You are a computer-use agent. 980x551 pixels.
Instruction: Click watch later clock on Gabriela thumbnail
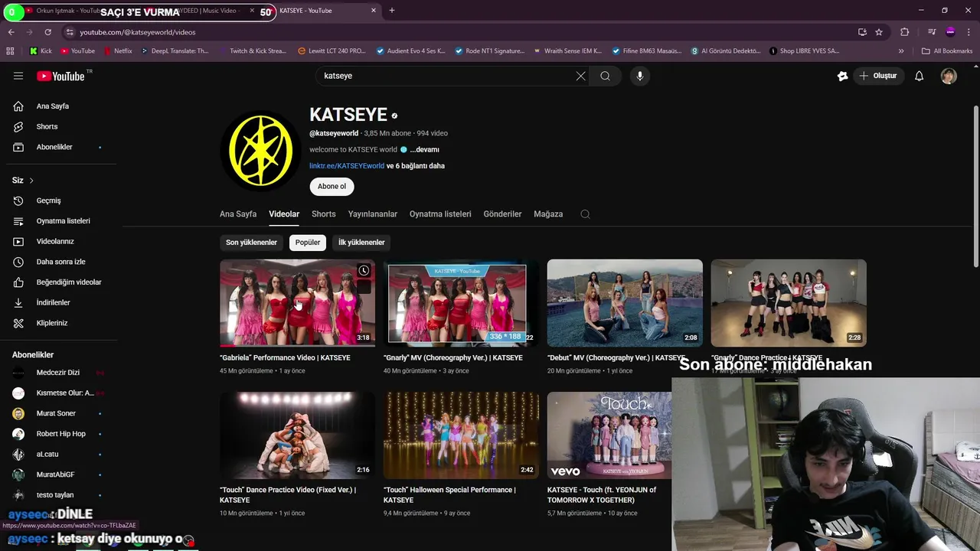(364, 270)
